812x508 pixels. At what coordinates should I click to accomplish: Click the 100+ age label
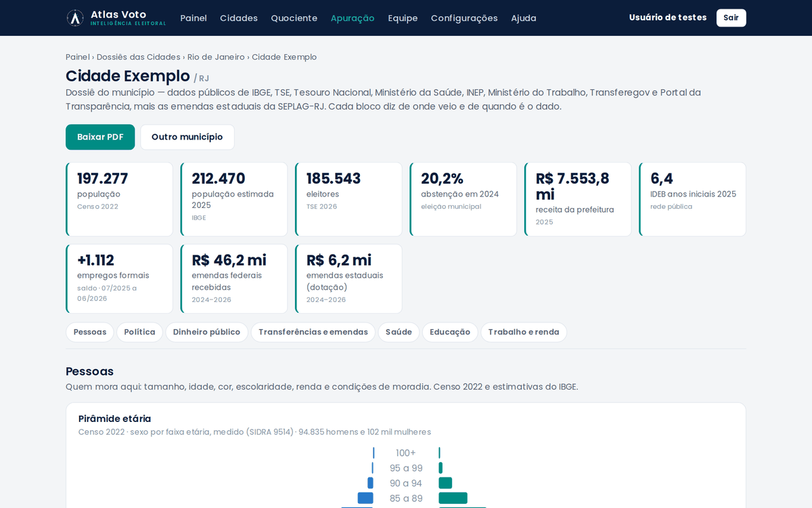click(406, 453)
